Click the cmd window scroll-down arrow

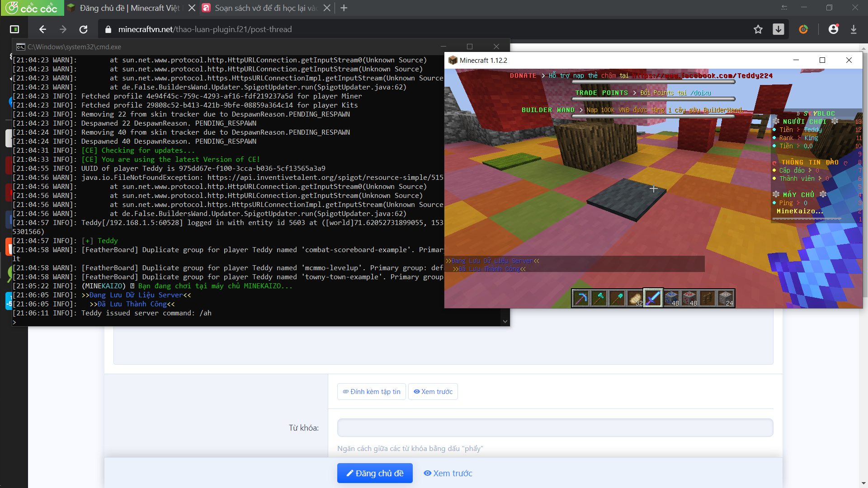[x=505, y=321]
